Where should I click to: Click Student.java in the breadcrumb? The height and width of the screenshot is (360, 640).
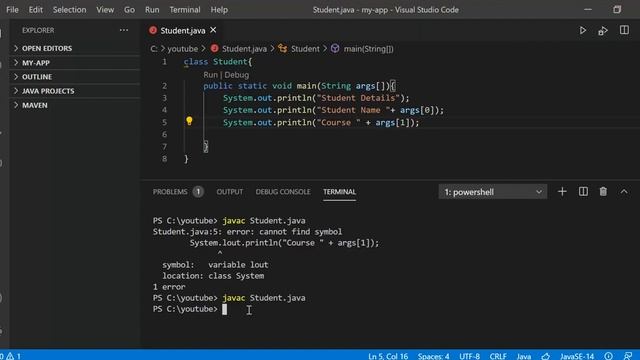(x=244, y=49)
